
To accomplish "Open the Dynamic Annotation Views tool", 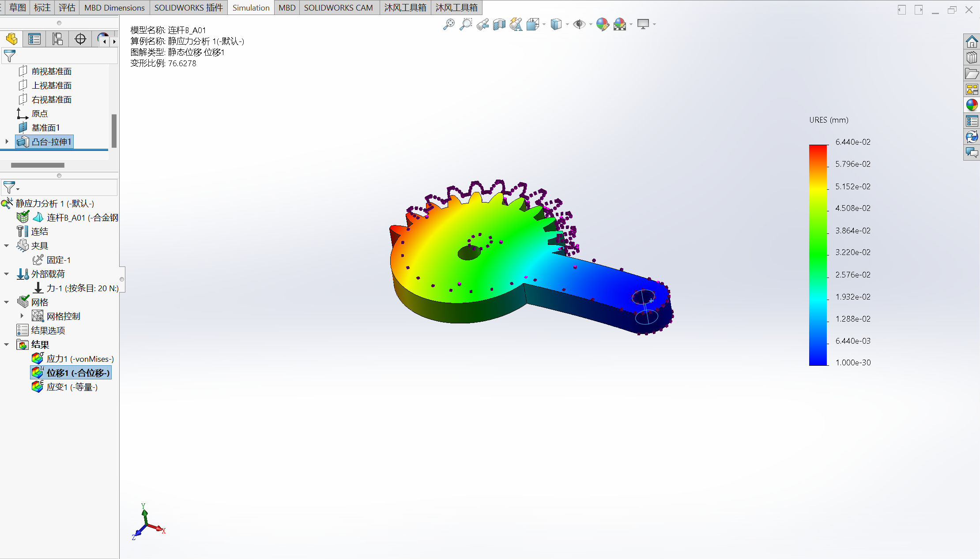I will 516,24.
